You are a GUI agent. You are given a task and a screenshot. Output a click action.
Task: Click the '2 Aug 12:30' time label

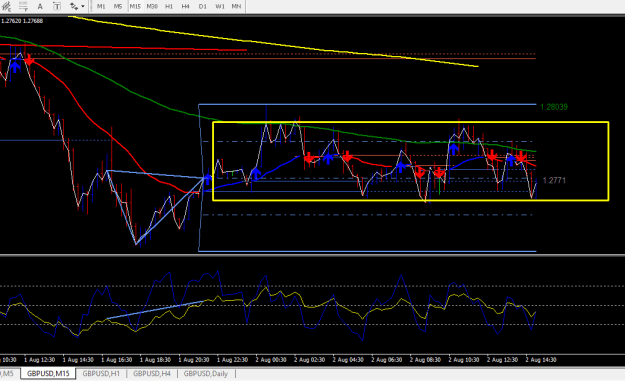pos(503,360)
